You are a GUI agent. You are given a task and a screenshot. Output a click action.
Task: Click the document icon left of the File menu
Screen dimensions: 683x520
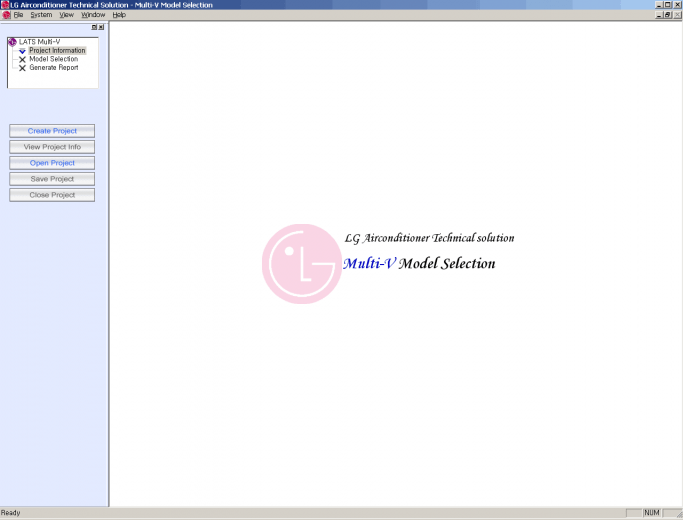coord(7,15)
